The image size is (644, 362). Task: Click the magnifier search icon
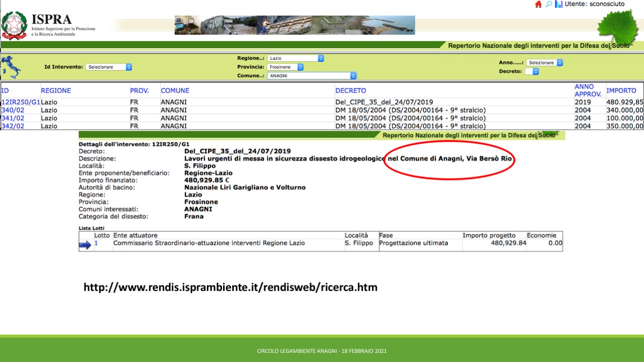[x=549, y=4]
